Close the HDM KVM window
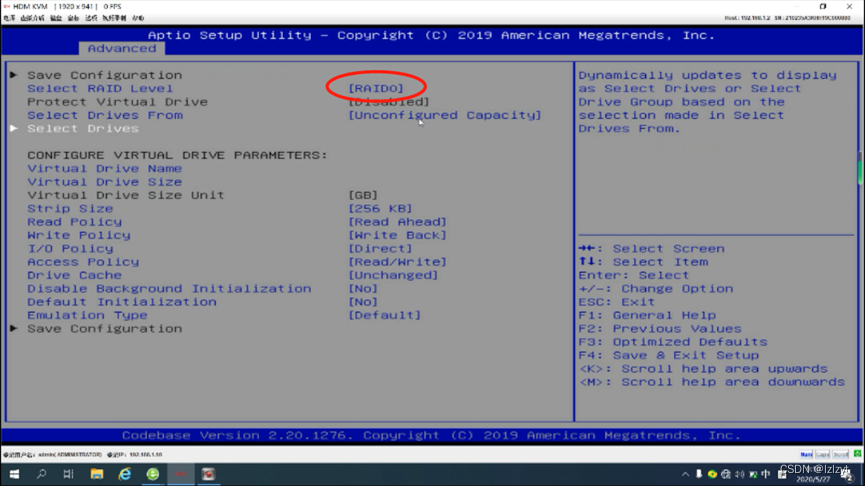The image size is (865, 486). (849, 7)
